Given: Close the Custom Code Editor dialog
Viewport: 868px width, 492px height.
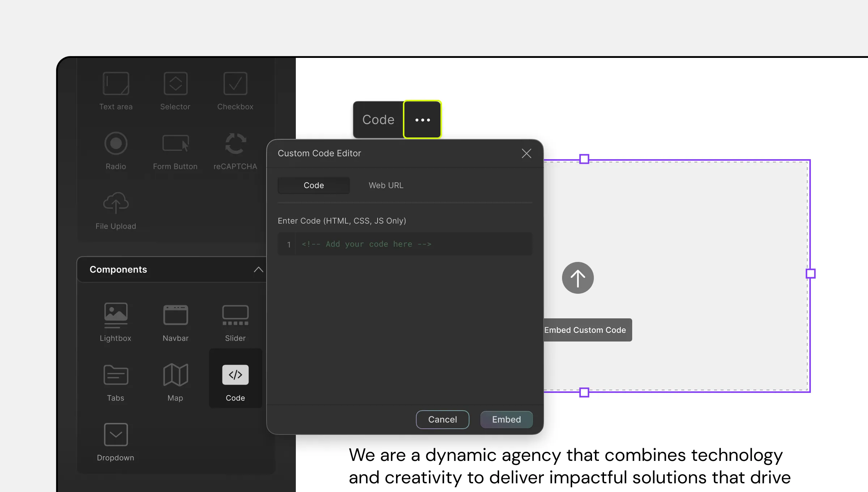Looking at the screenshot, I should (526, 153).
